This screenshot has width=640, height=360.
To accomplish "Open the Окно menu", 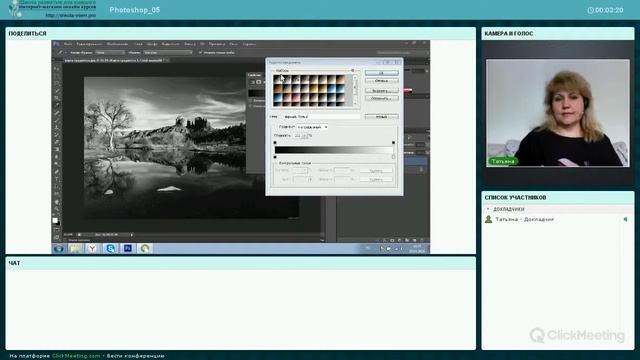I will (x=233, y=44).
